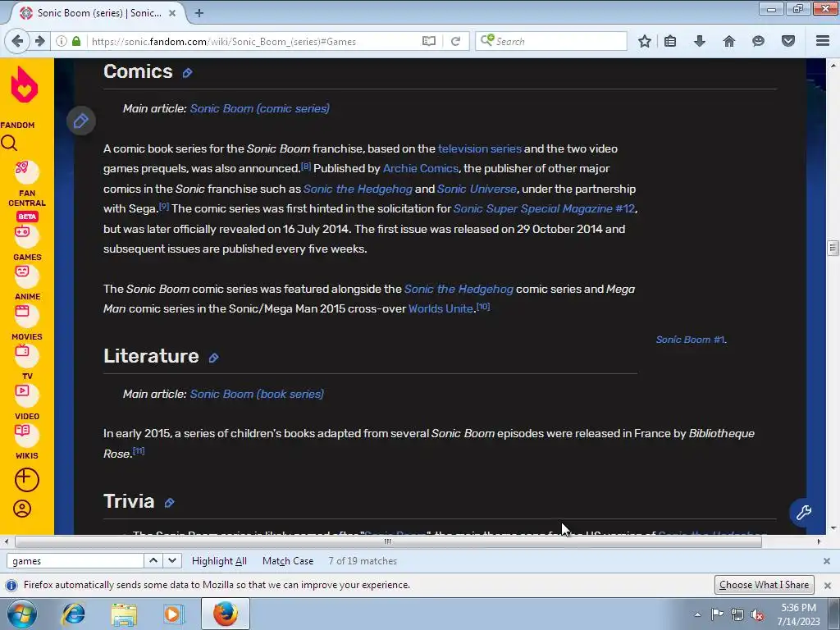Go forward to the next page
The image size is (840, 630).
tap(39, 41)
